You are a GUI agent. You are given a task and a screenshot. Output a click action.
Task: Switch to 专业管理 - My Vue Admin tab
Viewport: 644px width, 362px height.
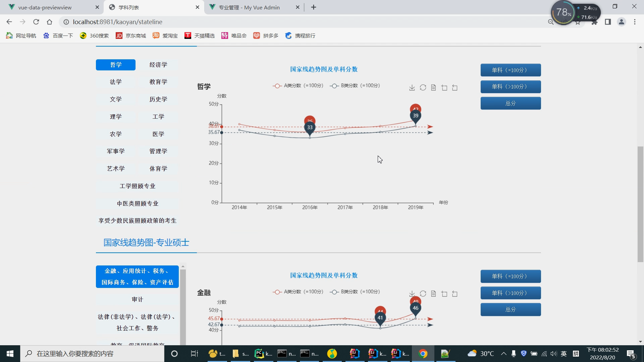pos(249,7)
